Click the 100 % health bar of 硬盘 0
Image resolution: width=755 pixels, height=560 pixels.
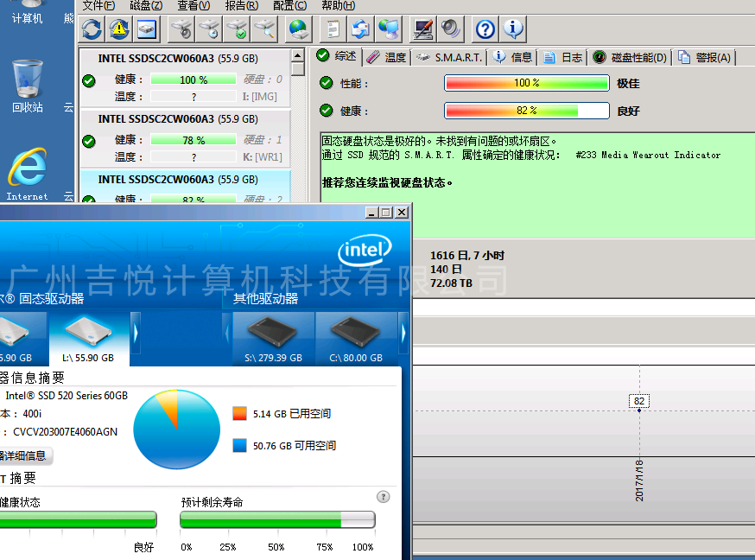(194, 80)
